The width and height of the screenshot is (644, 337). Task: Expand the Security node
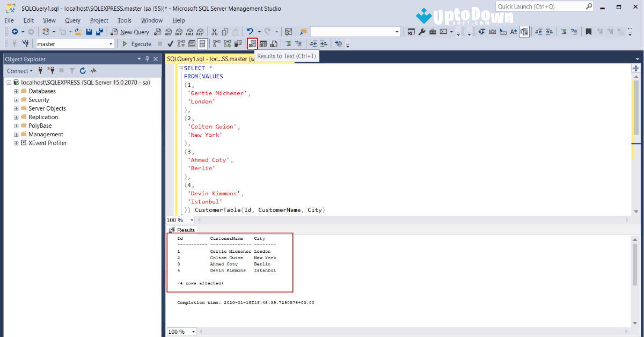(x=16, y=99)
